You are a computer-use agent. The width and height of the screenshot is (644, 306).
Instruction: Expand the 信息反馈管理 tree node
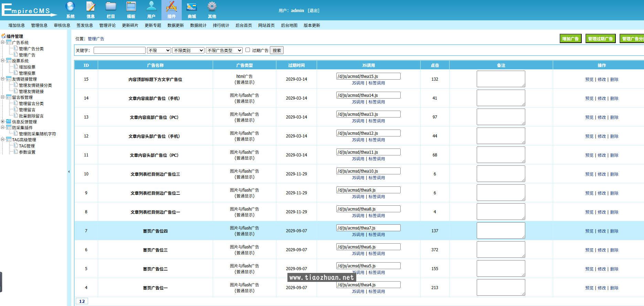coord(3,122)
